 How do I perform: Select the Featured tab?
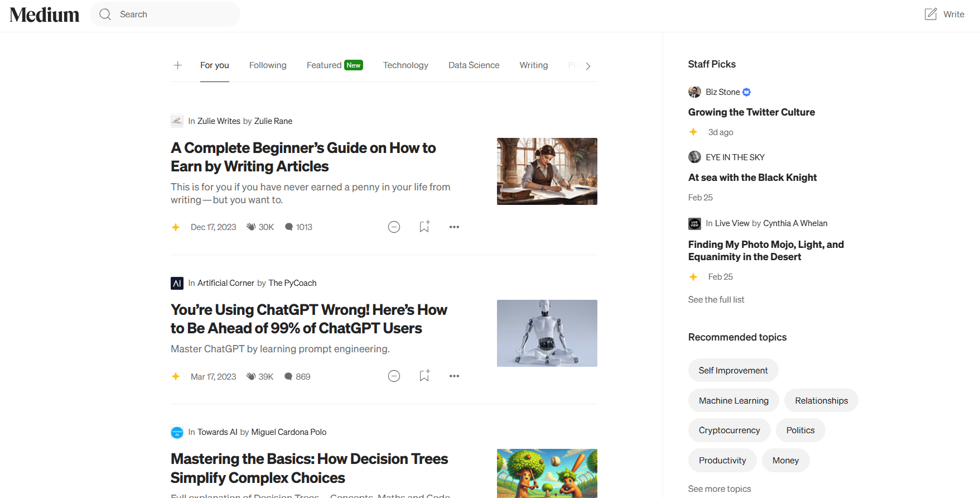pyautogui.click(x=324, y=65)
